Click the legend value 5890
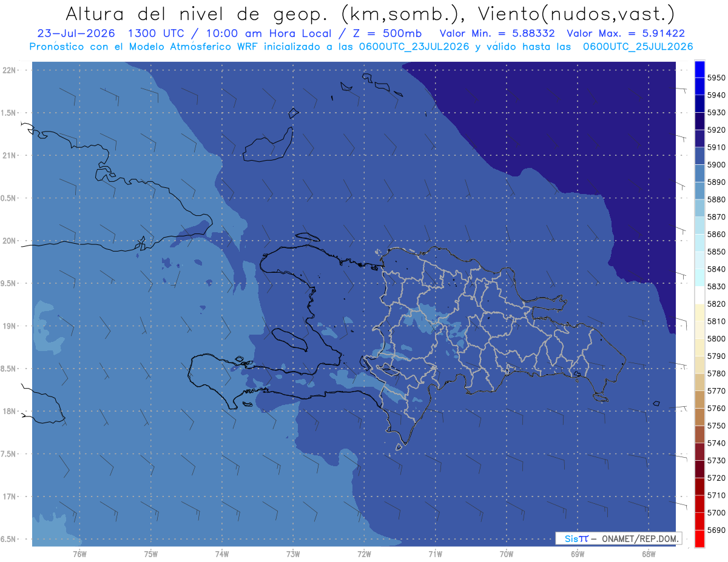This screenshot has width=728, height=562. 716,182
